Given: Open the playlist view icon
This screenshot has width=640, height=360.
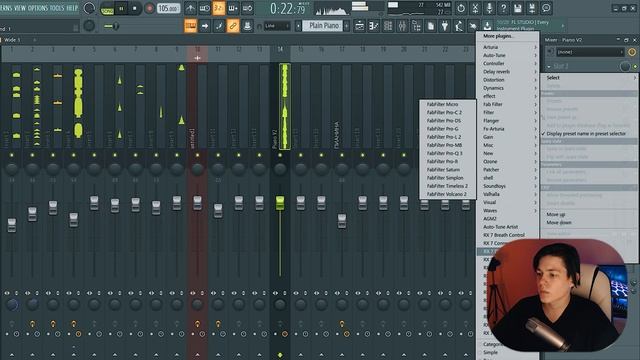Looking at the screenshot, I should coord(360,26).
